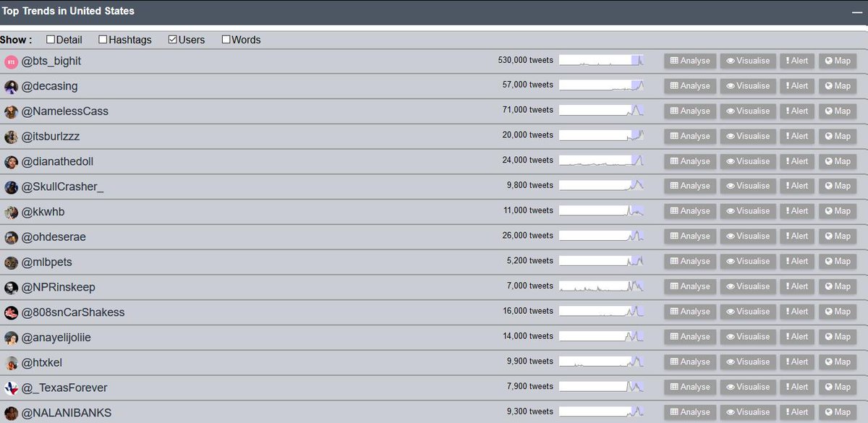Set an Alert for @NamelessCass
This screenshot has height=423, width=868.
click(797, 111)
